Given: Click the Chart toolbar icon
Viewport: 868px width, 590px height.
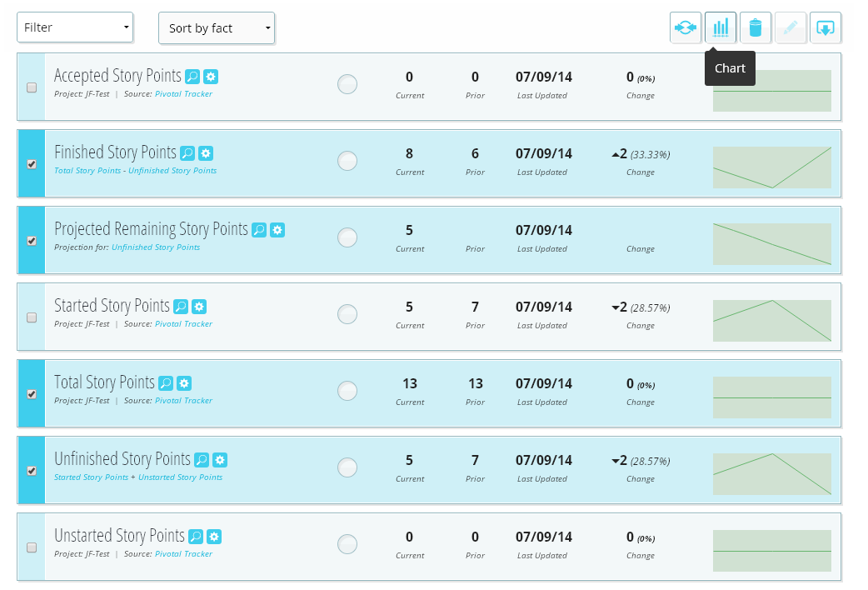Looking at the screenshot, I should pos(720,28).
